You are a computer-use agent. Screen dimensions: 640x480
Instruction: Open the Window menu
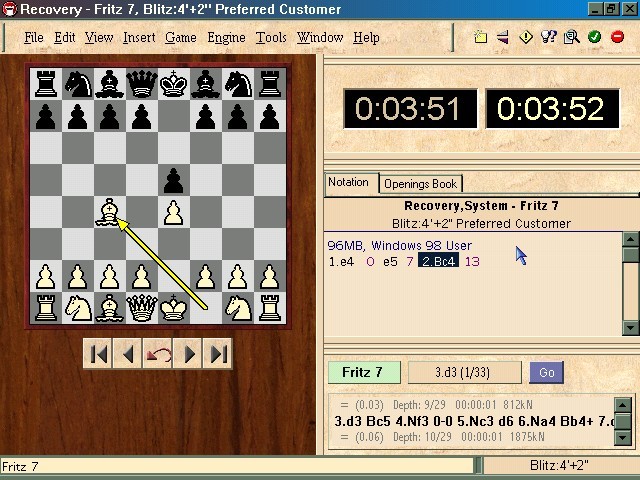pos(320,38)
